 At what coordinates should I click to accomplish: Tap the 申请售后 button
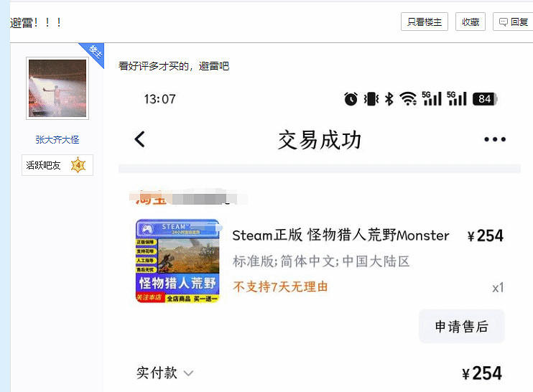(x=462, y=327)
